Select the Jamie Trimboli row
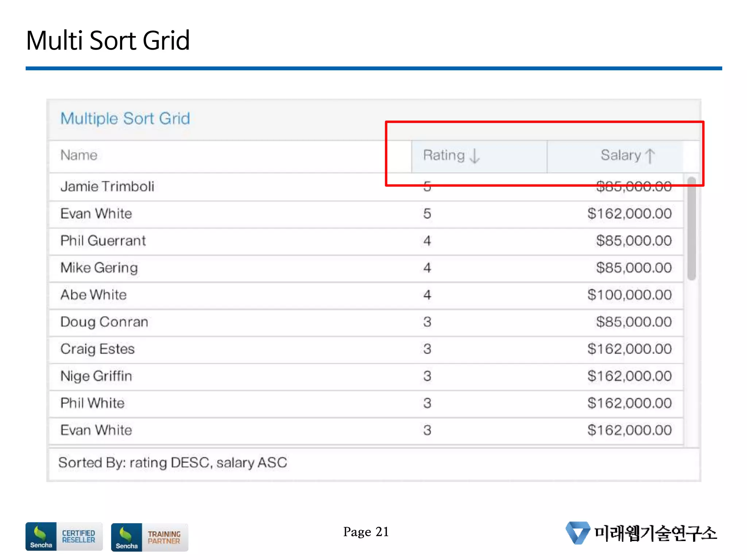The height and width of the screenshot is (560, 747). [x=107, y=187]
